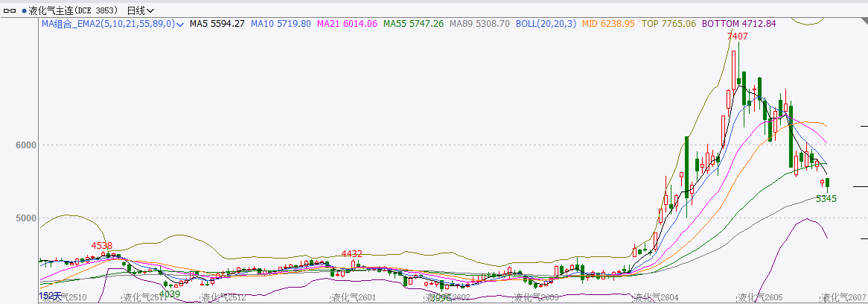Click the gray MA89 5308.70 label
Screen dimensions: 868x304
tap(480, 24)
